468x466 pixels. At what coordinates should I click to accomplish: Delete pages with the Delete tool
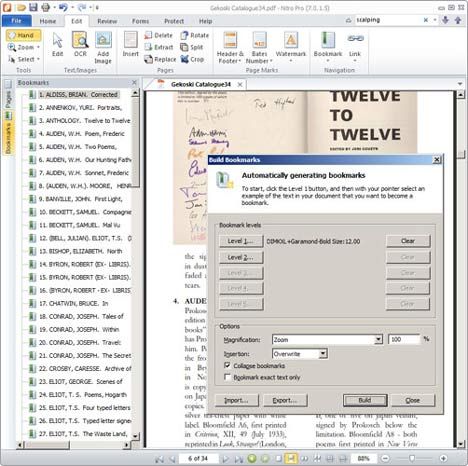point(159,35)
